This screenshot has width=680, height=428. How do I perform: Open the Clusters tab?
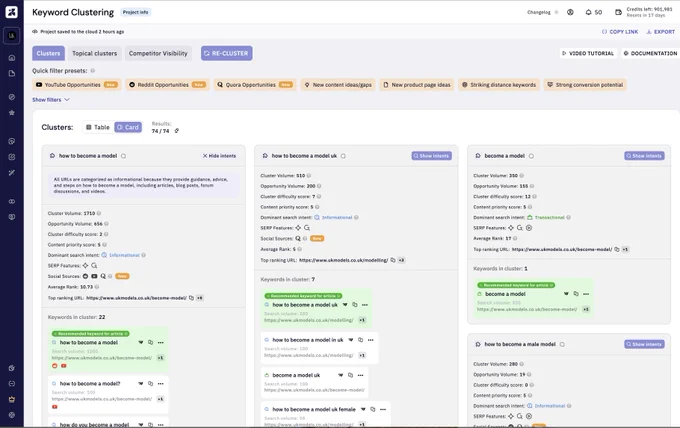click(49, 53)
